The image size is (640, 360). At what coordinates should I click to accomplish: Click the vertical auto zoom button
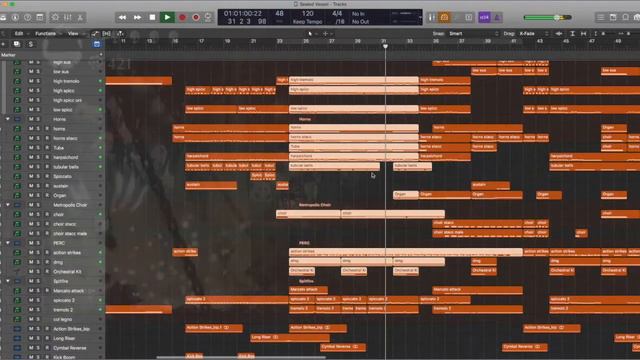pos(572,33)
